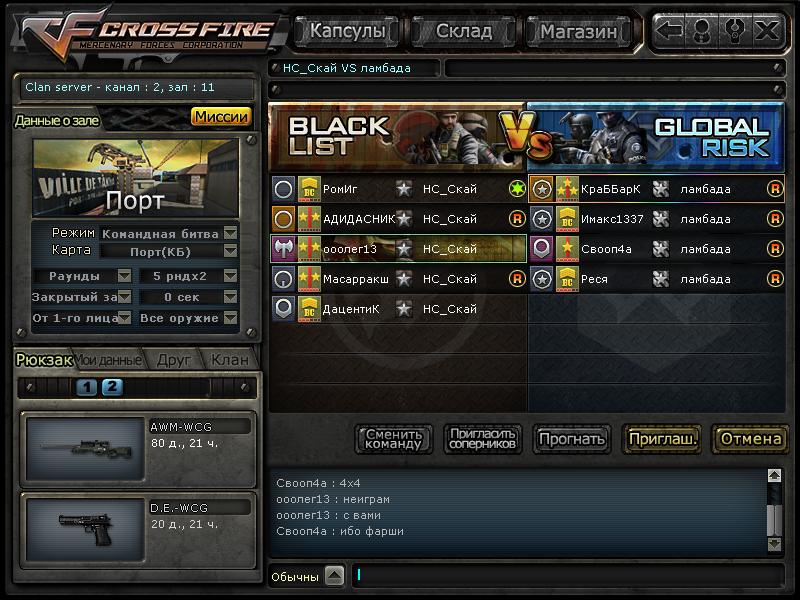
Task: Click the Сменить команду button
Action: pos(394,439)
